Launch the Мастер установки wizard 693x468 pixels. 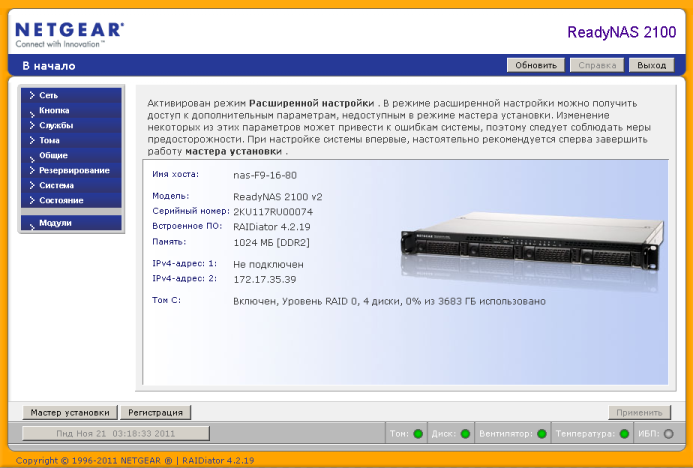click(x=70, y=412)
